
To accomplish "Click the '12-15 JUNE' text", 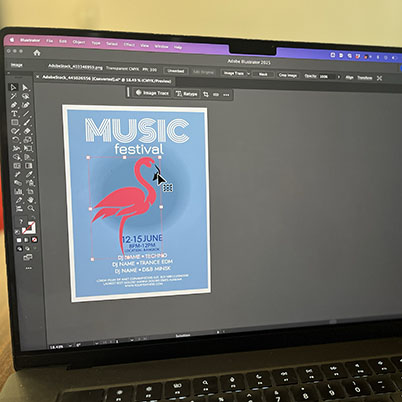I will (x=142, y=239).
